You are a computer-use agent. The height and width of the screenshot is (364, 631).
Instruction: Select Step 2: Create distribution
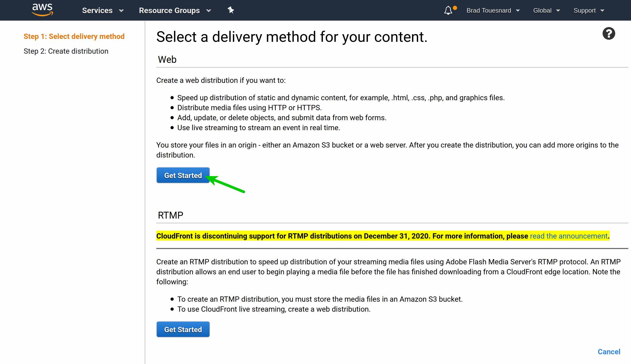coord(66,51)
